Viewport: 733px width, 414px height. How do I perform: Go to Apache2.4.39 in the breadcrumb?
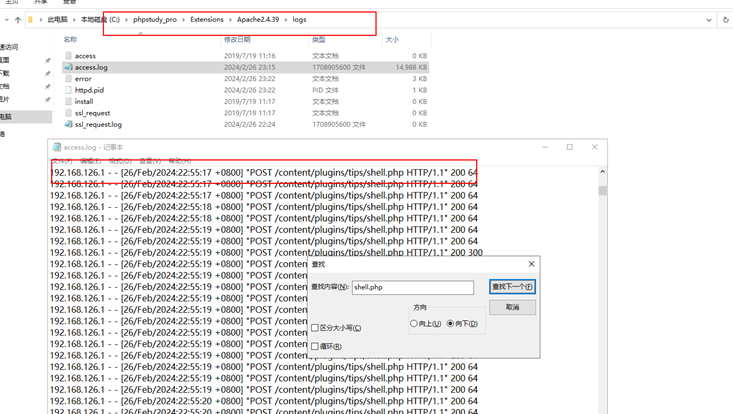point(258,20)
